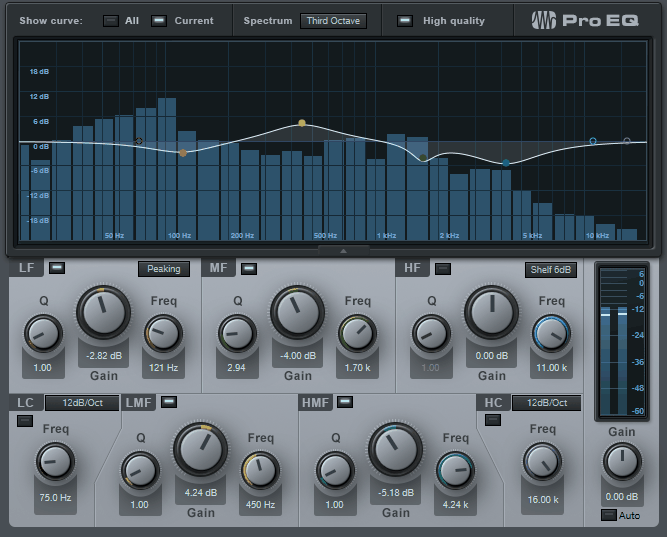Select the LC low cut node on curve
This screenshot has height=537, width=667.
(139, 141)
